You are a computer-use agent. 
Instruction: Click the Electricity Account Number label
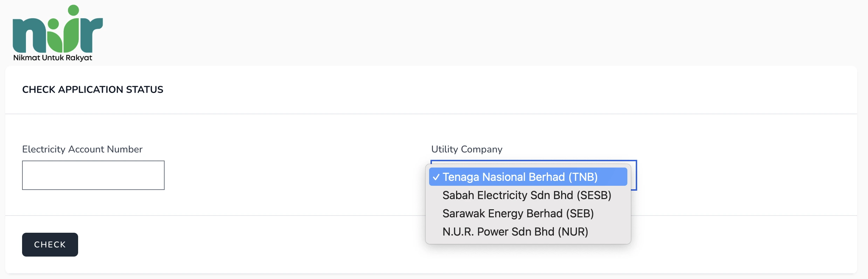point(82,149)
